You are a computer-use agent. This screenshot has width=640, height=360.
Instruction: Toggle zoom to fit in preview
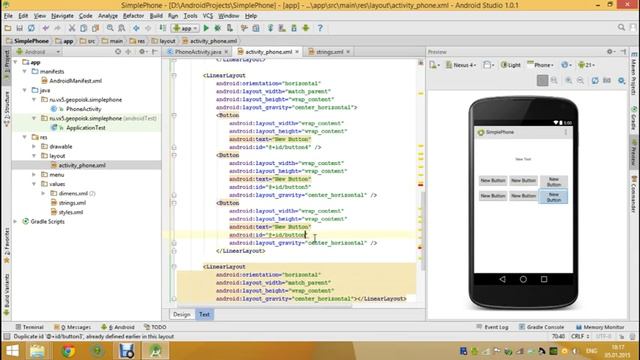pyautogui.click(x=542, y=80)
